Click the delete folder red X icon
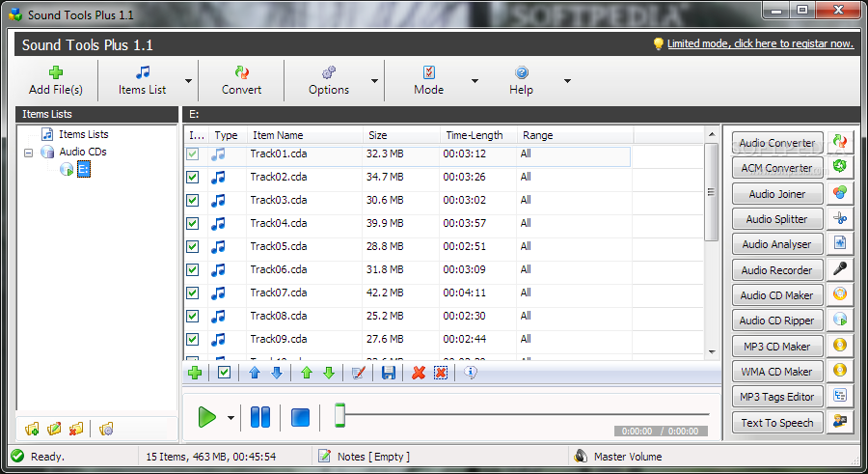 coord(76,429)
